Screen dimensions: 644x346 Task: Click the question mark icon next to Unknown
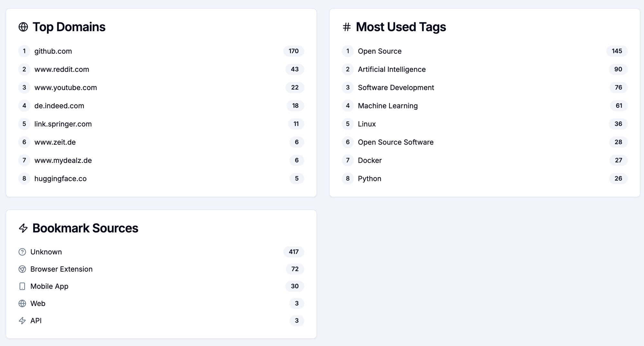22,252
